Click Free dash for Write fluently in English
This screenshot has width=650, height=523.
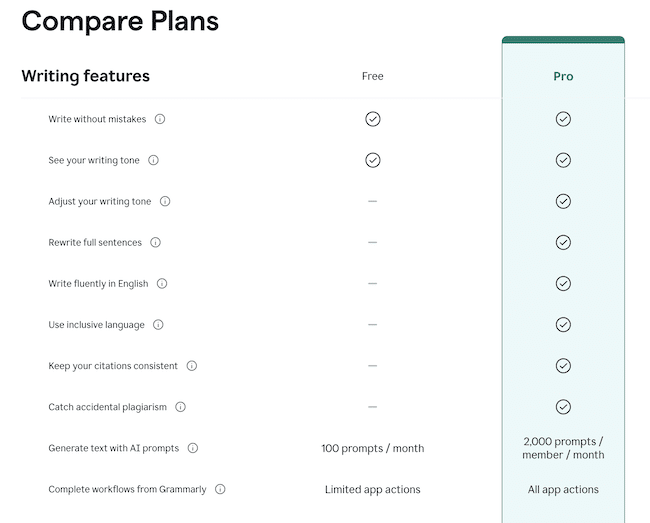point(372,283)
